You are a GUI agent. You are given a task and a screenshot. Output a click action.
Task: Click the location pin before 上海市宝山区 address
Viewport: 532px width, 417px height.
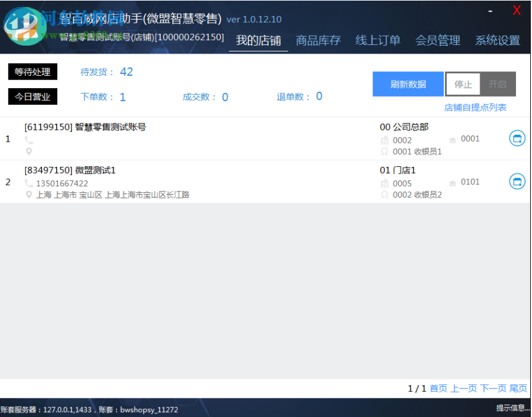(28, 195)
